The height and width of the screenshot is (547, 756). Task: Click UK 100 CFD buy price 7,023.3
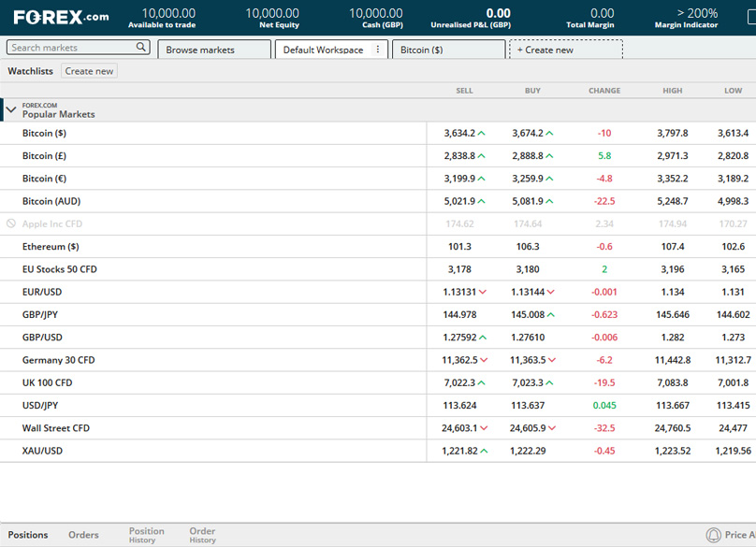tap(528, 382)
